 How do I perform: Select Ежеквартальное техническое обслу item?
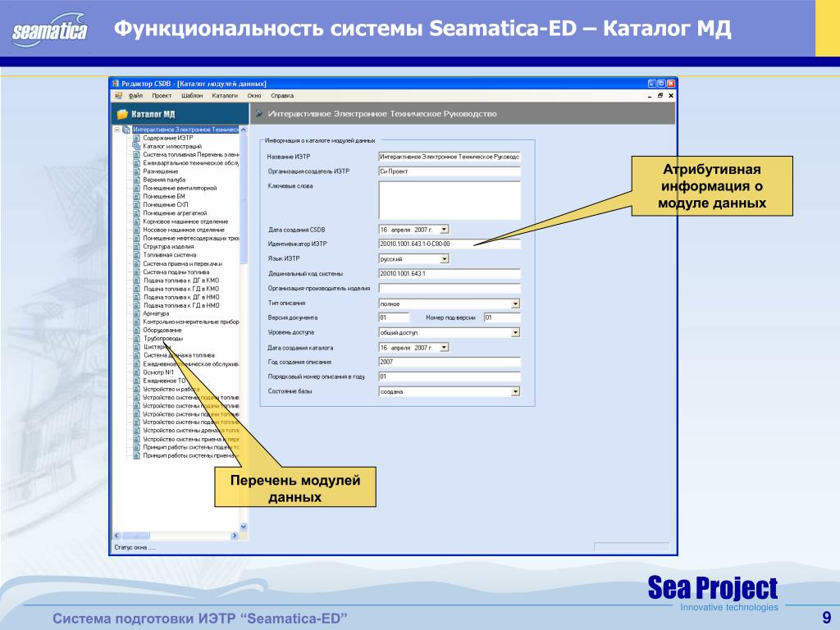click(x=190, y=163)
